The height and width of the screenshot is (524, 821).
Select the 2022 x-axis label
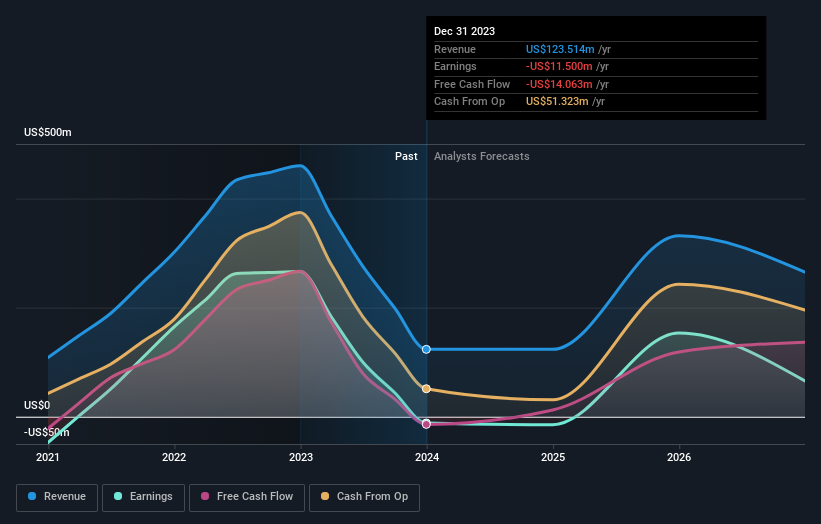point(174,457)
